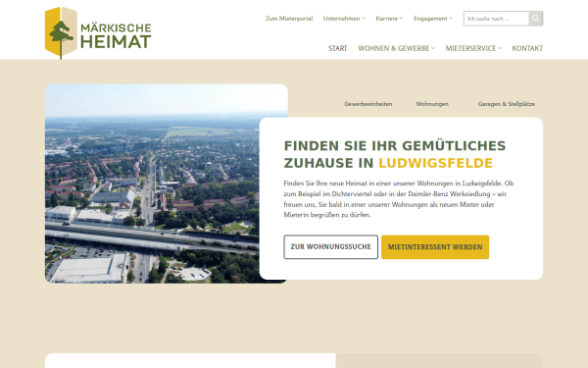This screenshot has width=588, height=368.
Task: Switch to the Wohnungen tab
Action: click(432, 104)
